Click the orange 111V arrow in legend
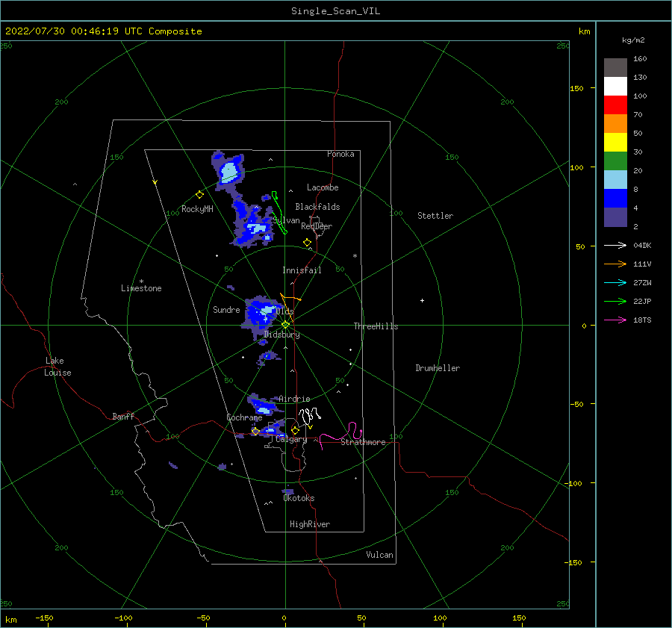672x628 pixels. click(615, 264)
